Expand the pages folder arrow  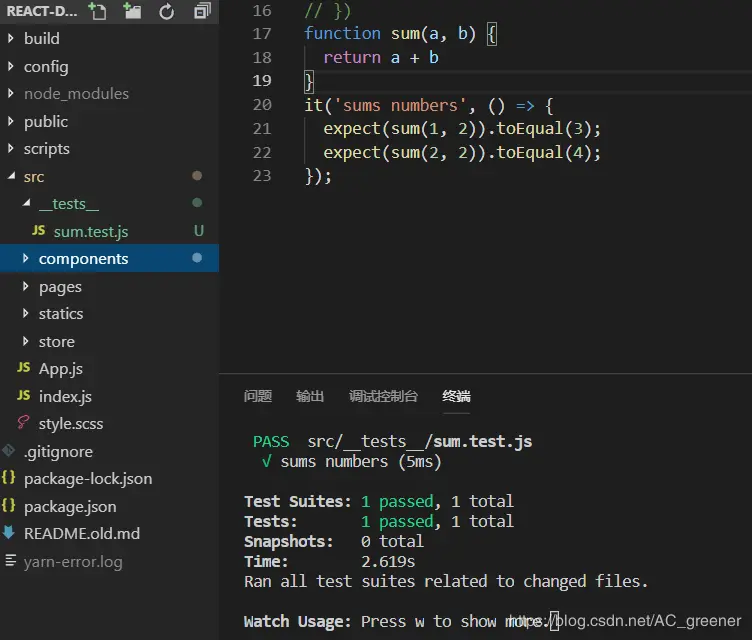[25, 286]
